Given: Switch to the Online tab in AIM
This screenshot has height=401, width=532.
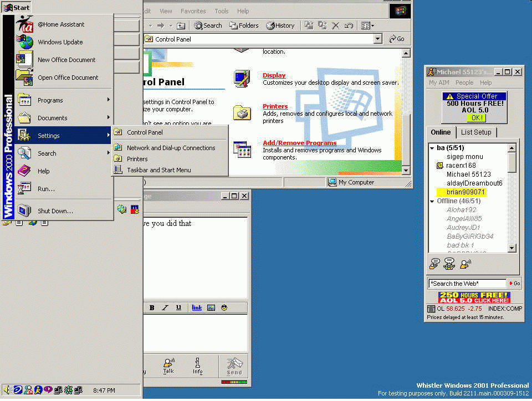Looking at the screenshot, I should (441, 132).
